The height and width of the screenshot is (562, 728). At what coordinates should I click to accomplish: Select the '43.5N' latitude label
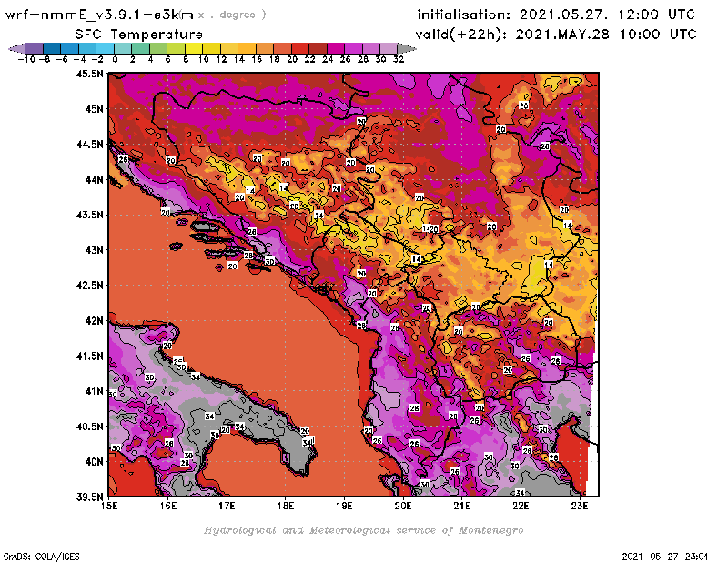(x=89, y=215)
